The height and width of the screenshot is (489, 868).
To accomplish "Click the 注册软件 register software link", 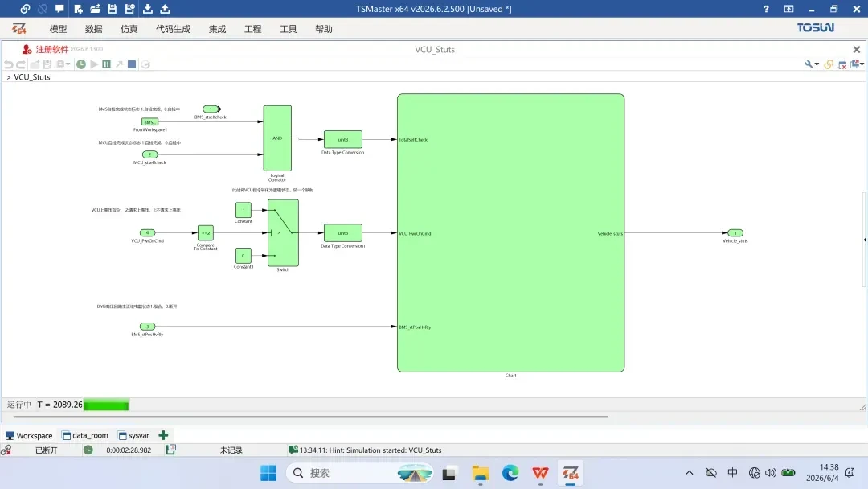I will [51, 49].
